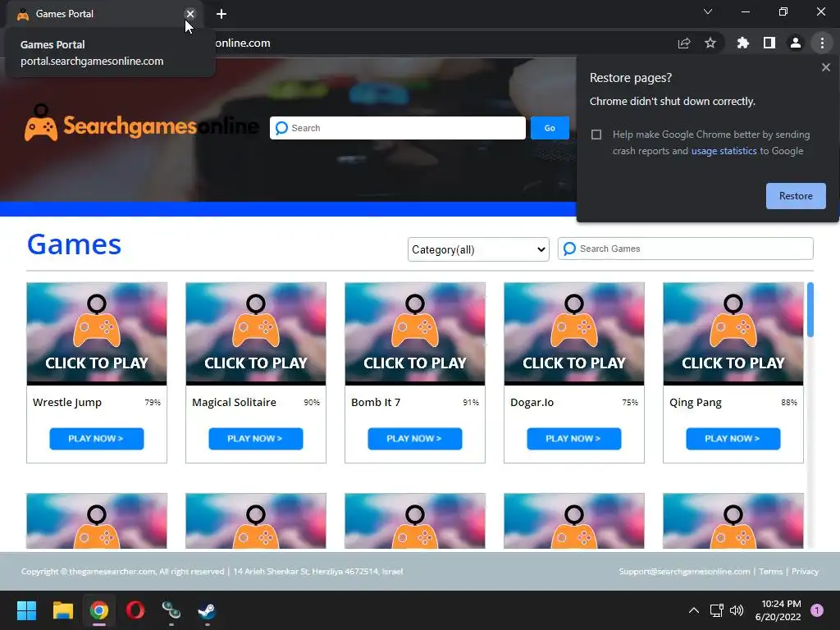Close the Games Portal tab
840x630 pixels.
(190, 14)
